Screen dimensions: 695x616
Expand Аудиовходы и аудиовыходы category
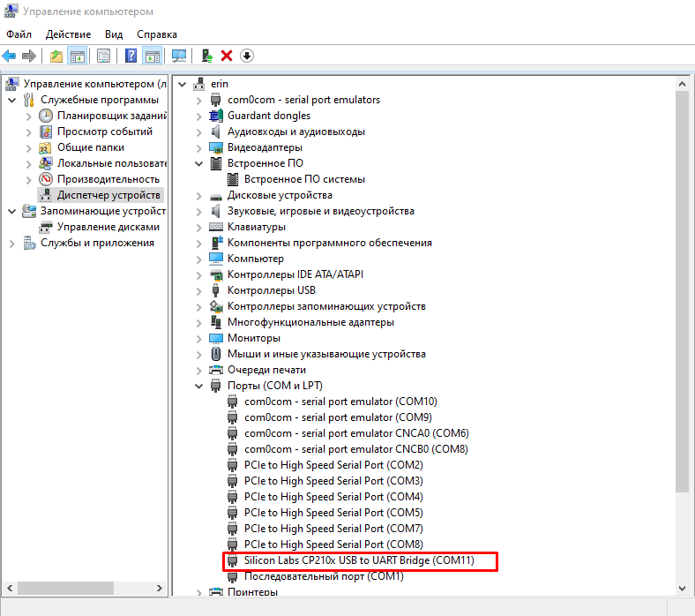click(x=199, y=132)
